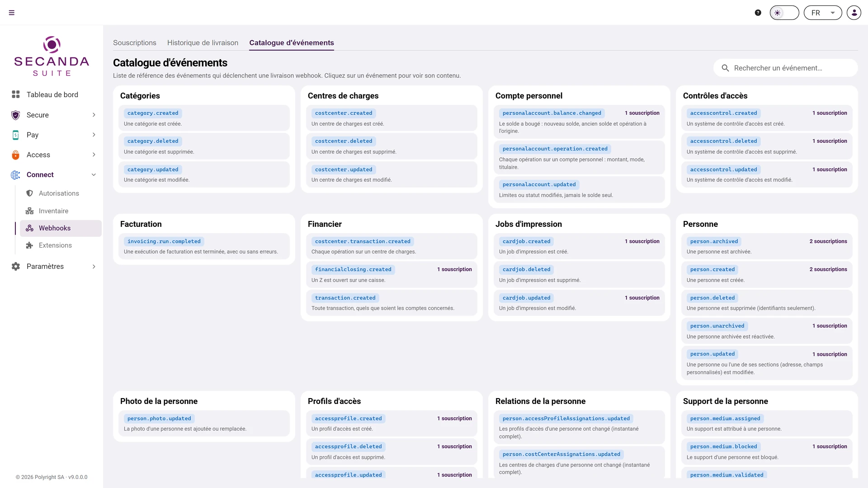Click the Secure shield icon
Viewport: 868px width, 488px height.
coord(16,115)
